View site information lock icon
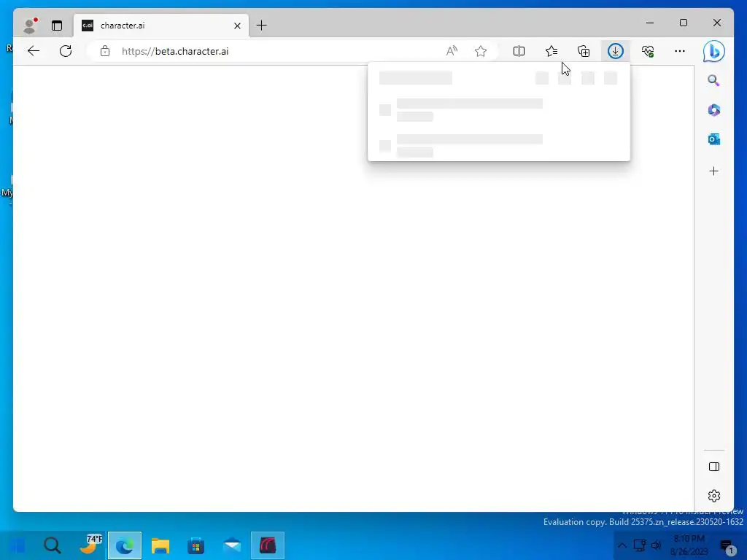This screenshot has width=747, height=560. coord(105,51)
